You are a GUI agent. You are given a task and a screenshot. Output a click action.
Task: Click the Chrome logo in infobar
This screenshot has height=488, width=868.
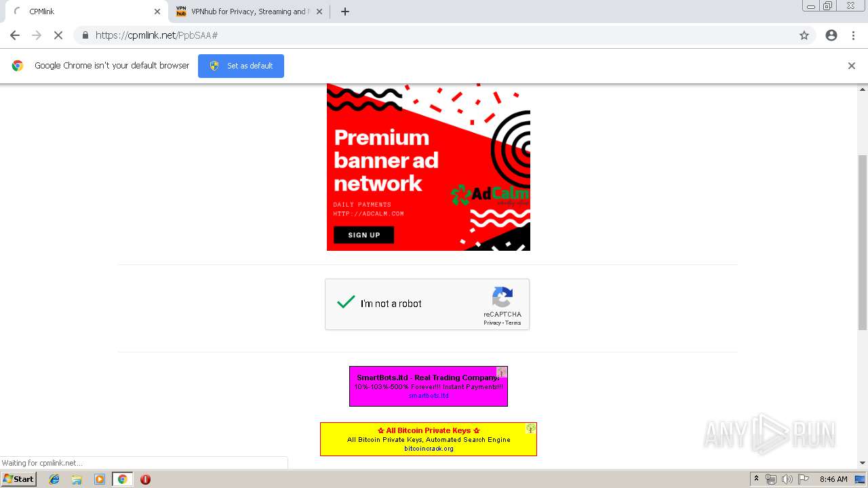click(x=18, y=66)
